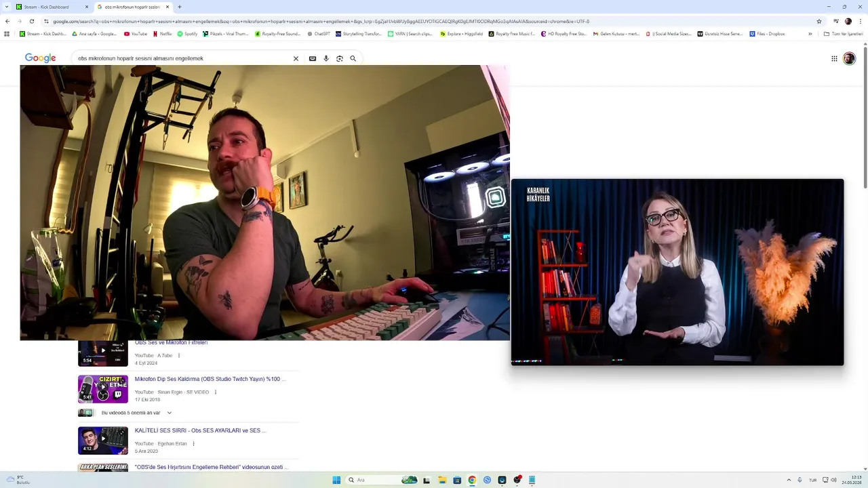
Task: Open Microsoft Store from the taskbar
Action: point(457,480)
